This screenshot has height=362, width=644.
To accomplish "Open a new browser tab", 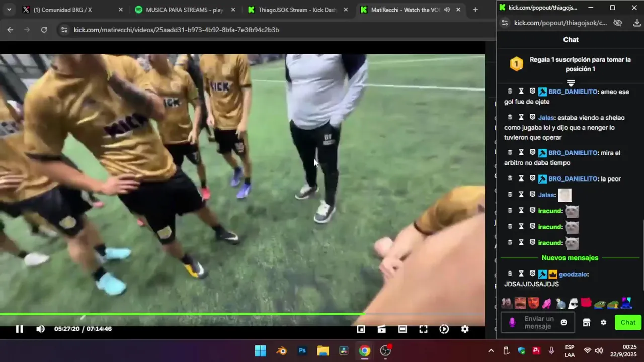I will 475,10.
